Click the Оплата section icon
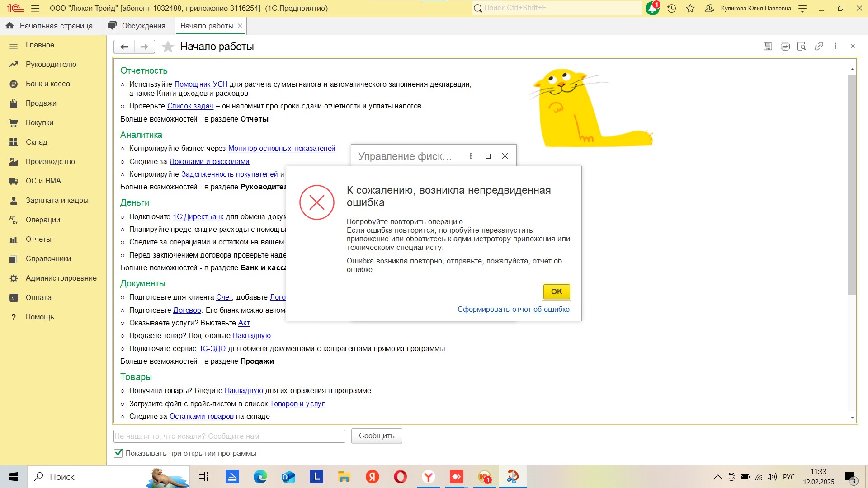 (14, 297)
